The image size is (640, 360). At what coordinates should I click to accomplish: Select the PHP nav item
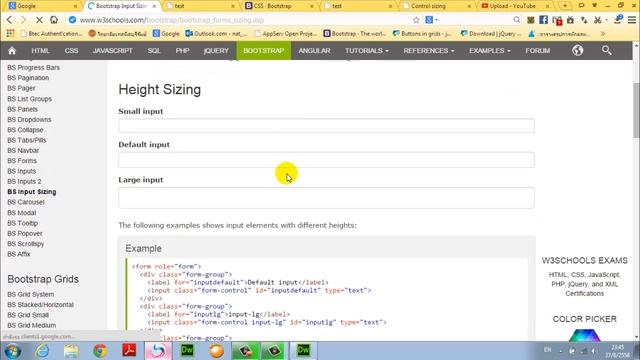182,51
